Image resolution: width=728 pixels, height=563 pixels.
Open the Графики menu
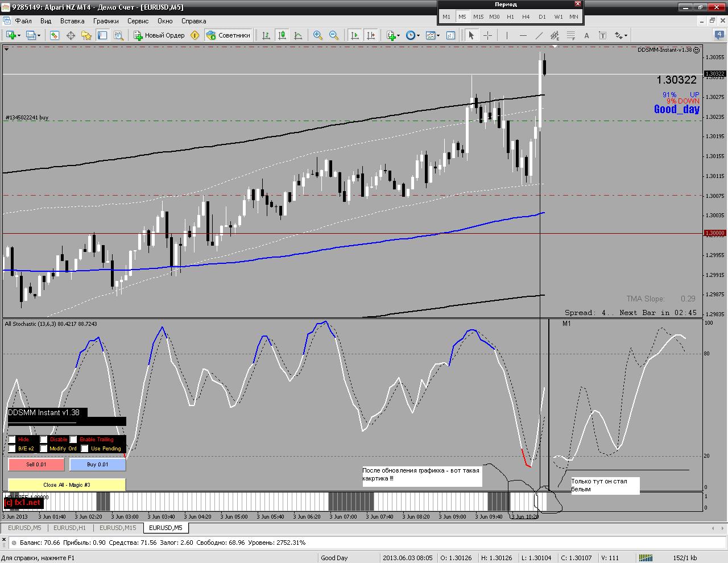(106, 20)
